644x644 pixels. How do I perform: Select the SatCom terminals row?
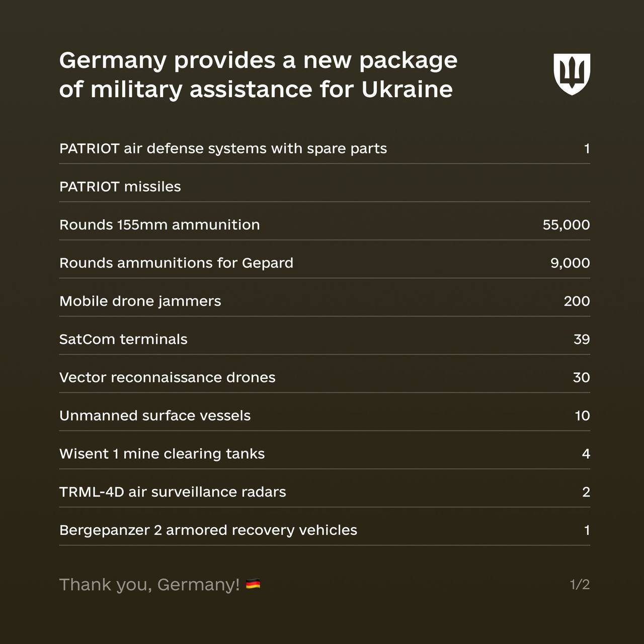pyautogui.click(x=123, y=339)
